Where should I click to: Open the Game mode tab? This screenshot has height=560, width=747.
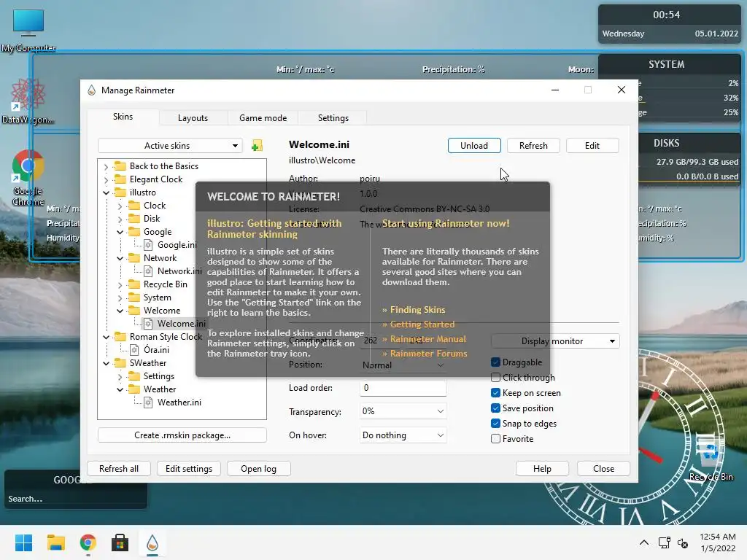coord(263,118)
